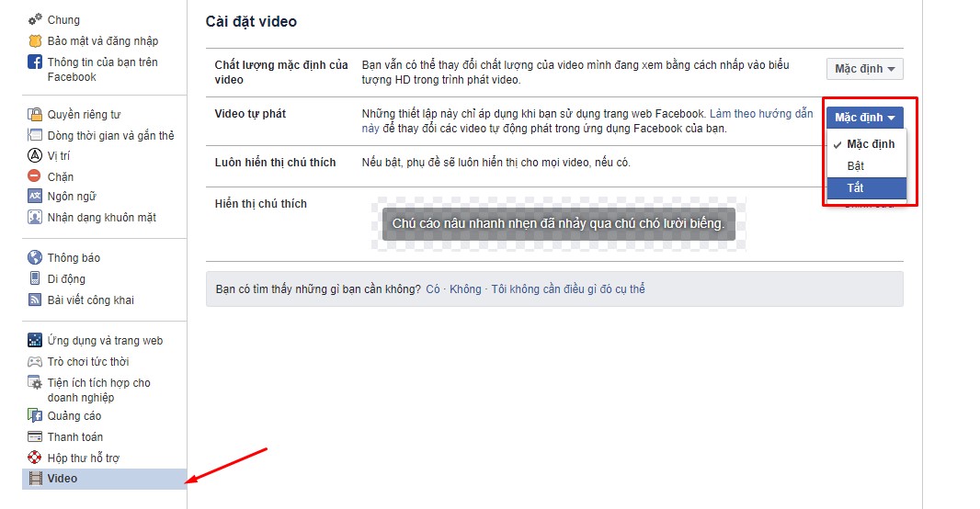Viewport: 980px width, 509px height.
Task: Click the RSS icon for Bài viết công khai
Action: 35,300
